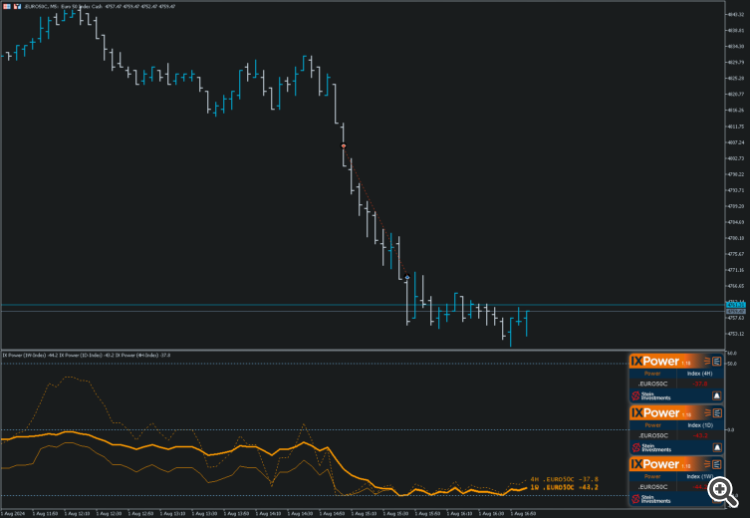The height and width of the screenshot is (518, 750).
Task: Click the -37.8 value in 4H panel
Action: click(700, 384)
